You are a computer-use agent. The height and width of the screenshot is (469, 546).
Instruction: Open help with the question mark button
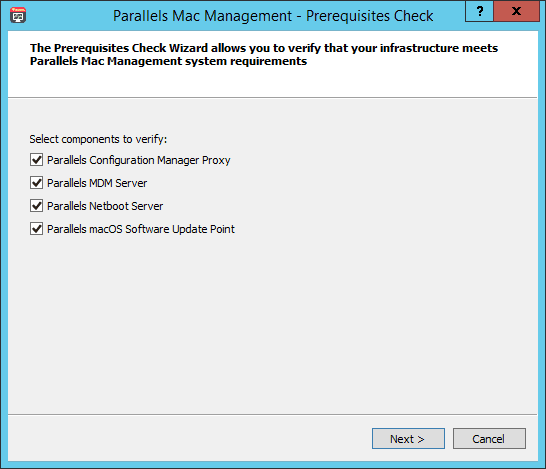(479, 11)
